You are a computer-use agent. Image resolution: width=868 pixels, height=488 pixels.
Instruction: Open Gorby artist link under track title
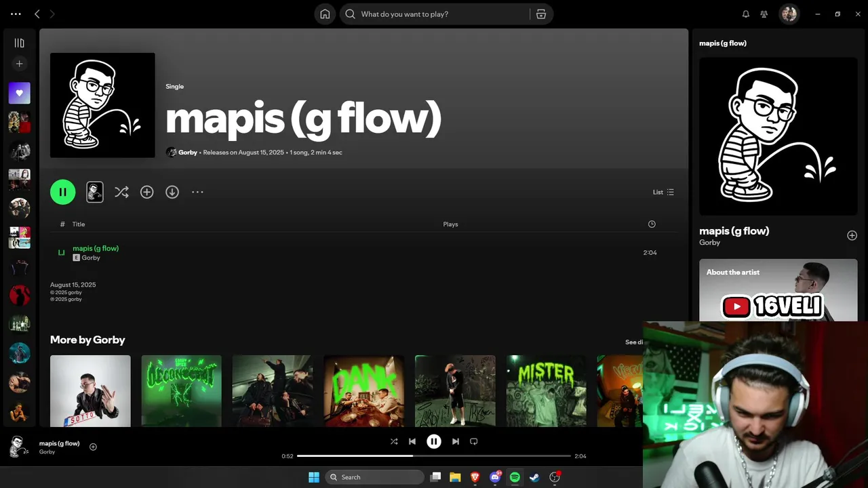pos(91,258)
